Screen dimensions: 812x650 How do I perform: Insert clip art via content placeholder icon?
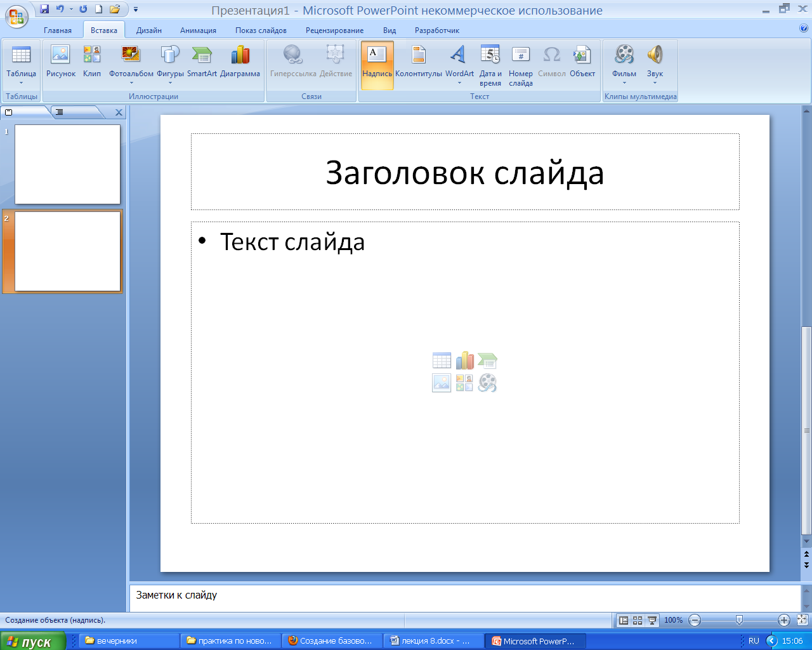pos(464,383)
